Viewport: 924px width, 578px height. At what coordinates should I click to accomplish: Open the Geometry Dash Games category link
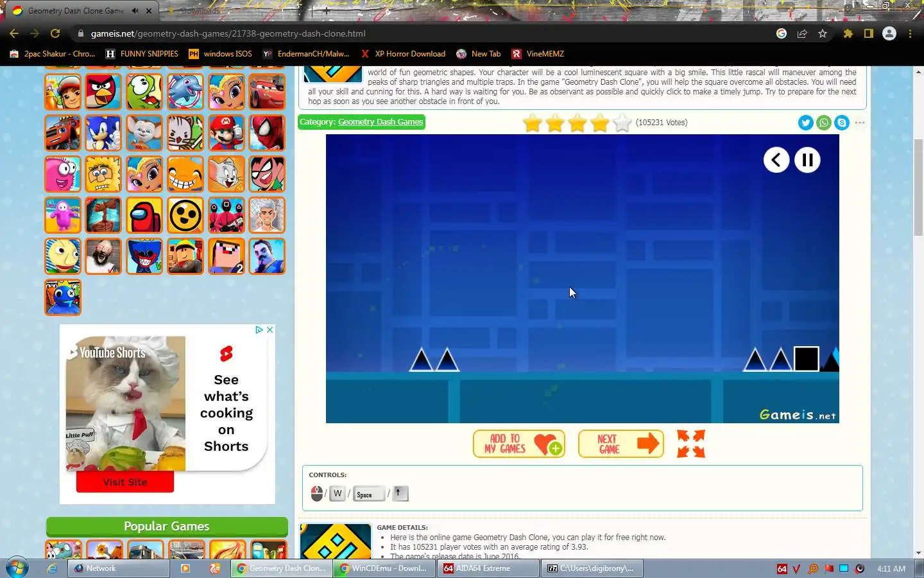381,122
